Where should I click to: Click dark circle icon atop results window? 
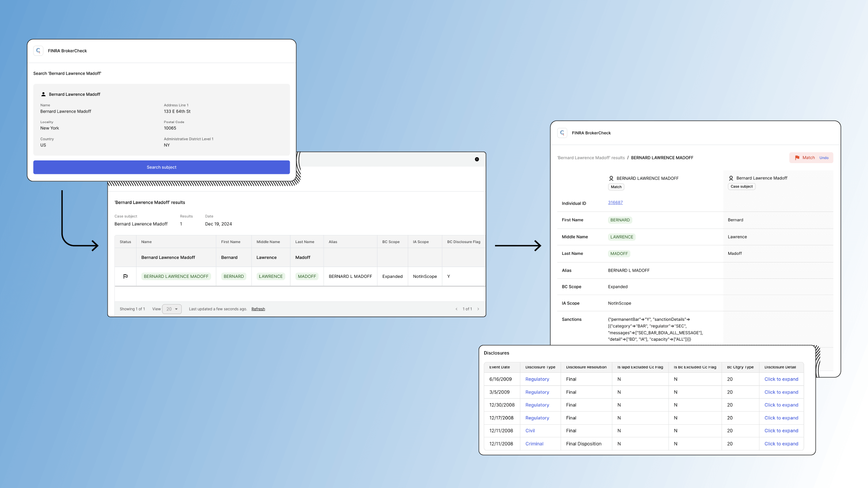coord(477,159)
